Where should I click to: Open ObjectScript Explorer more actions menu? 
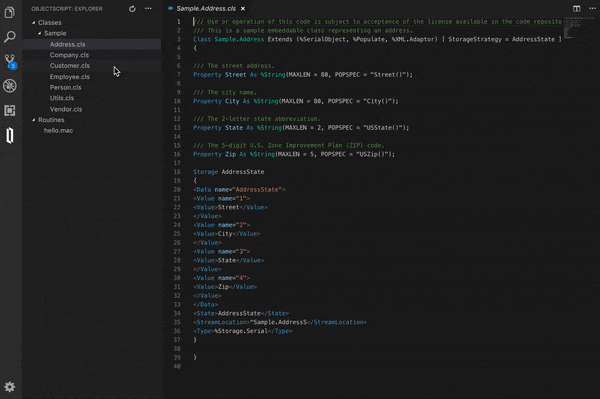point(148,8)
